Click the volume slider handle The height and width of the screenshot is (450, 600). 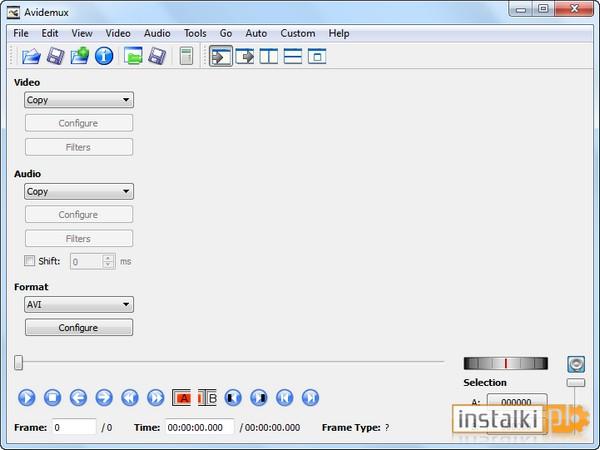click(x=576, y=383)
